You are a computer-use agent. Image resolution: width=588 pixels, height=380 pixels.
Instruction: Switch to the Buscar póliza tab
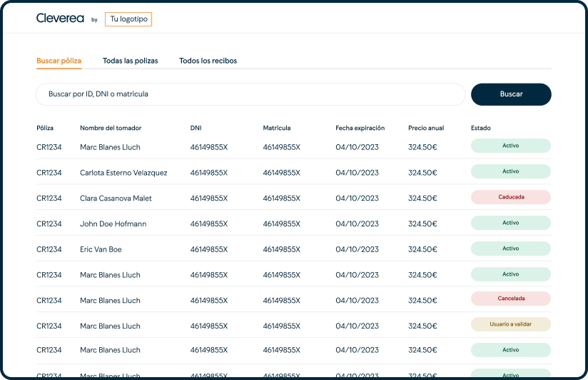(59, 61)
